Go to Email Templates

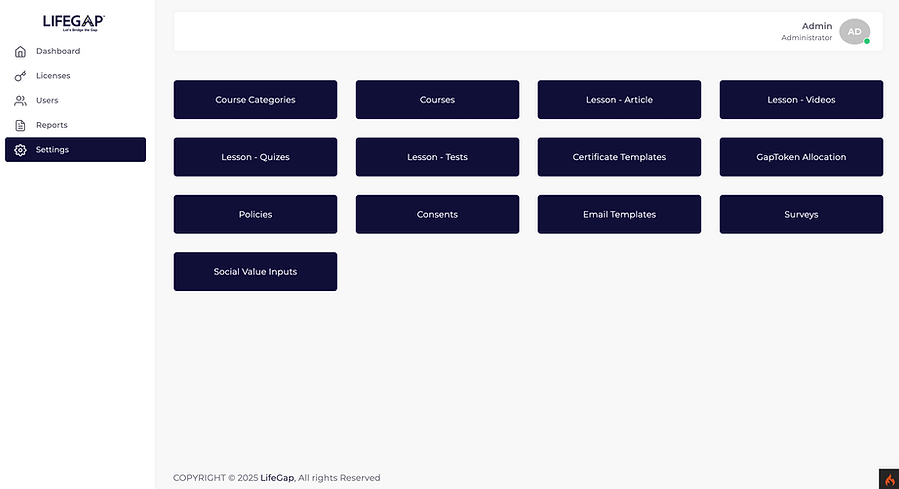[x=619, y=214]
